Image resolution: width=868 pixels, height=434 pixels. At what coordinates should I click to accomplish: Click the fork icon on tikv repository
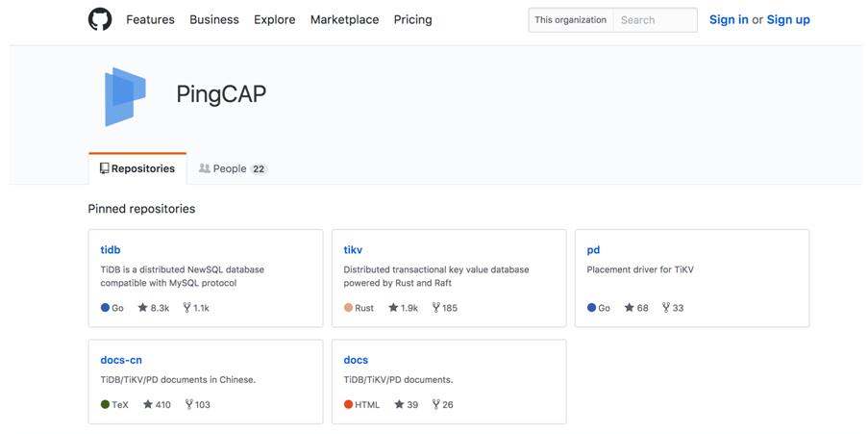435,308
